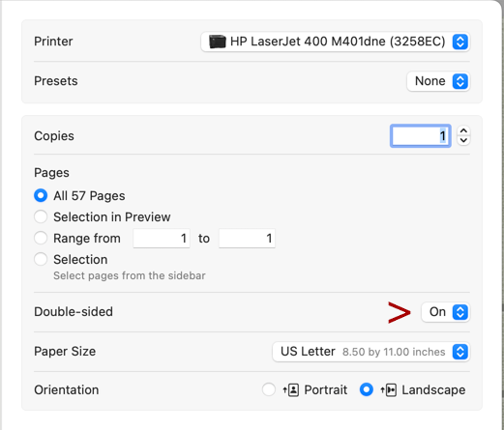
Task: Open the Presets None dropdown
Action: coord(438,81)
